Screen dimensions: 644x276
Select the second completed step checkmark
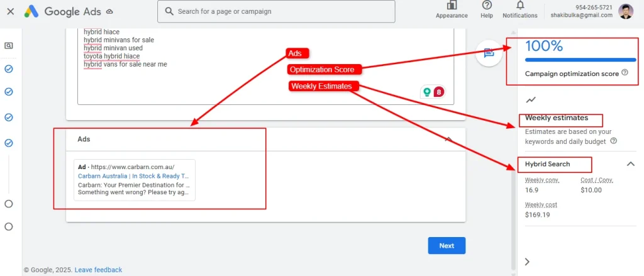9,92
